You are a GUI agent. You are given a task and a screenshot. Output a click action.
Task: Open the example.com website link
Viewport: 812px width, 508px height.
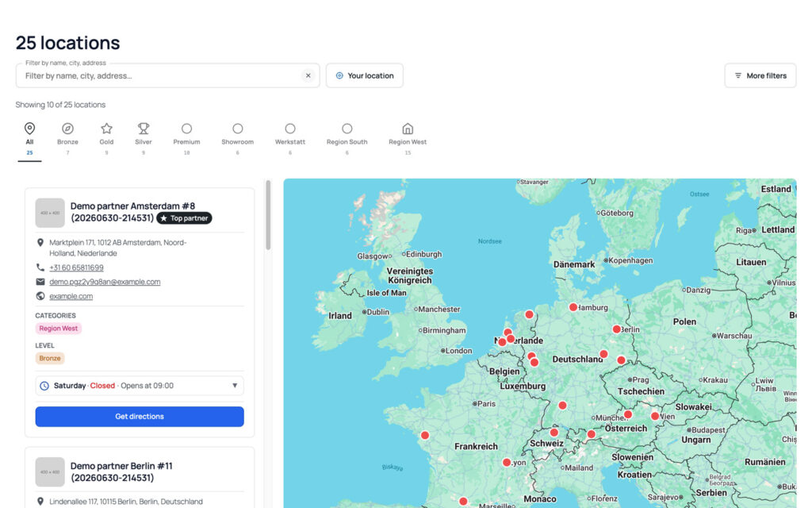pyautogui.click(x=71, y=296)
